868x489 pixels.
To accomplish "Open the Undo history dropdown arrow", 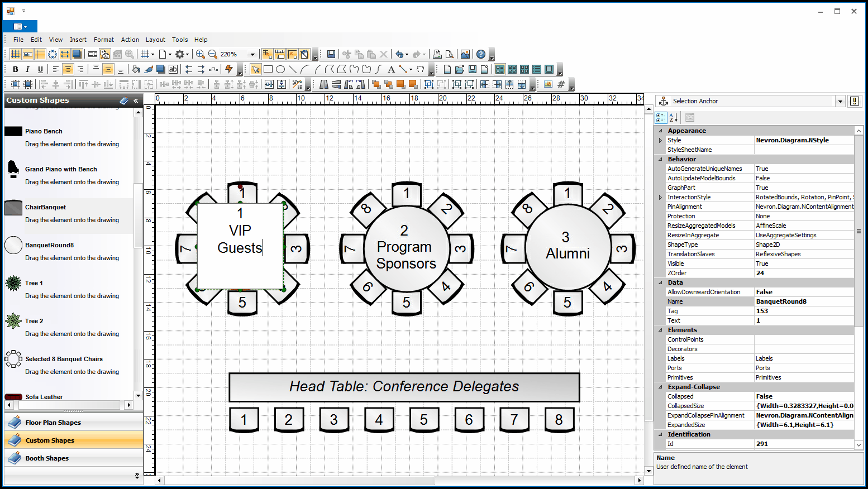I will (407, 54).
